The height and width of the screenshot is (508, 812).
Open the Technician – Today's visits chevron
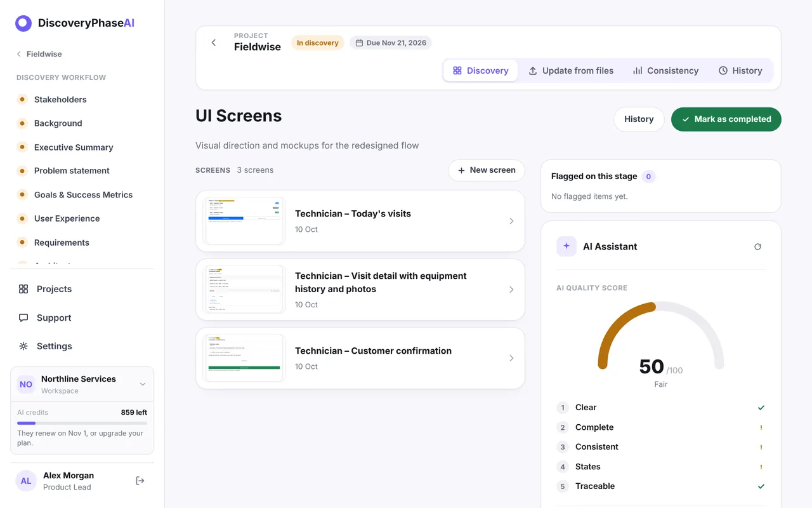[511, 221]
